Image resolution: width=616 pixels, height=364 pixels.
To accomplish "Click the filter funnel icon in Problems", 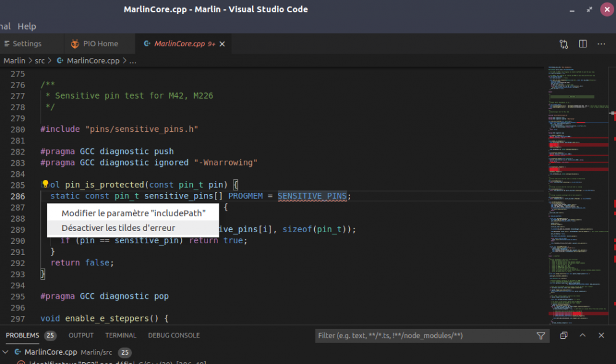I will 541,336.
